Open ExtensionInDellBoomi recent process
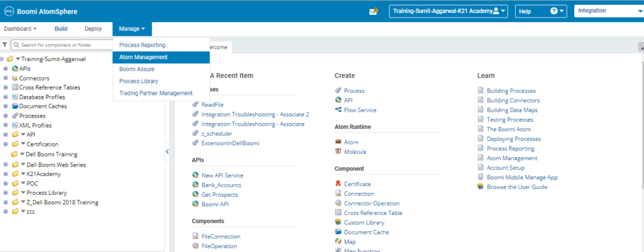Viewport: 644px width, 252px height. (230, 143)
